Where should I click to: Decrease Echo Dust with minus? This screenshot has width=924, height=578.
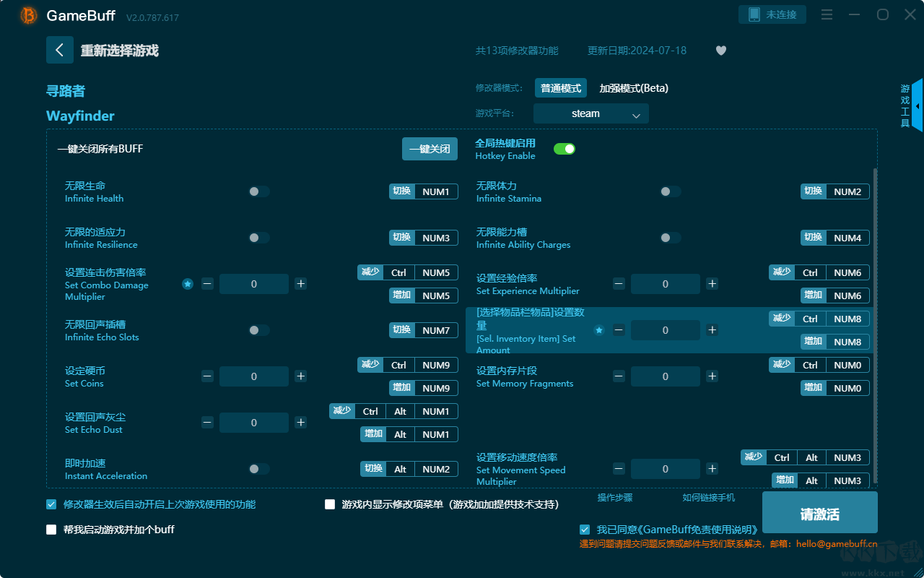[x=207, y=423]
